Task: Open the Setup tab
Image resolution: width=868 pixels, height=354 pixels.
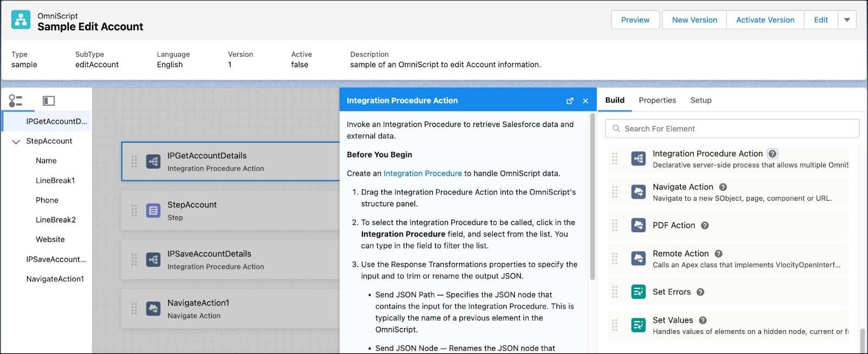Action: [701, 100]
